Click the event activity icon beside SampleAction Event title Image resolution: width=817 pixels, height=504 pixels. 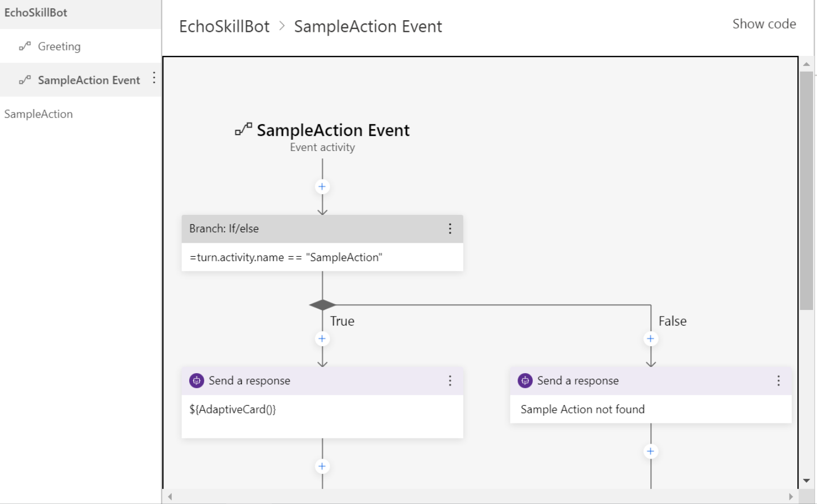[x=242, y=129]
